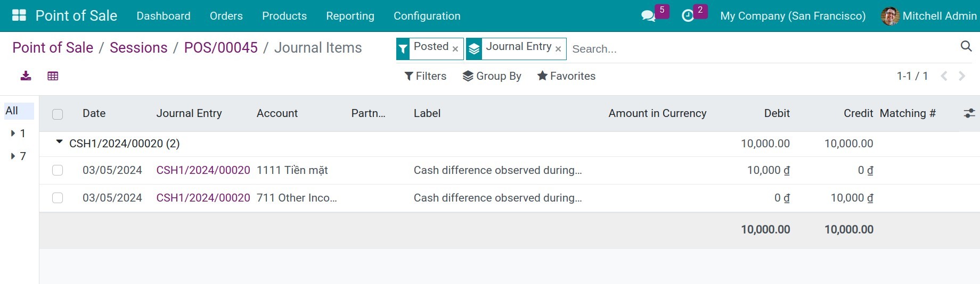
Task: Sort by Label column header
Action: [427, 113]
